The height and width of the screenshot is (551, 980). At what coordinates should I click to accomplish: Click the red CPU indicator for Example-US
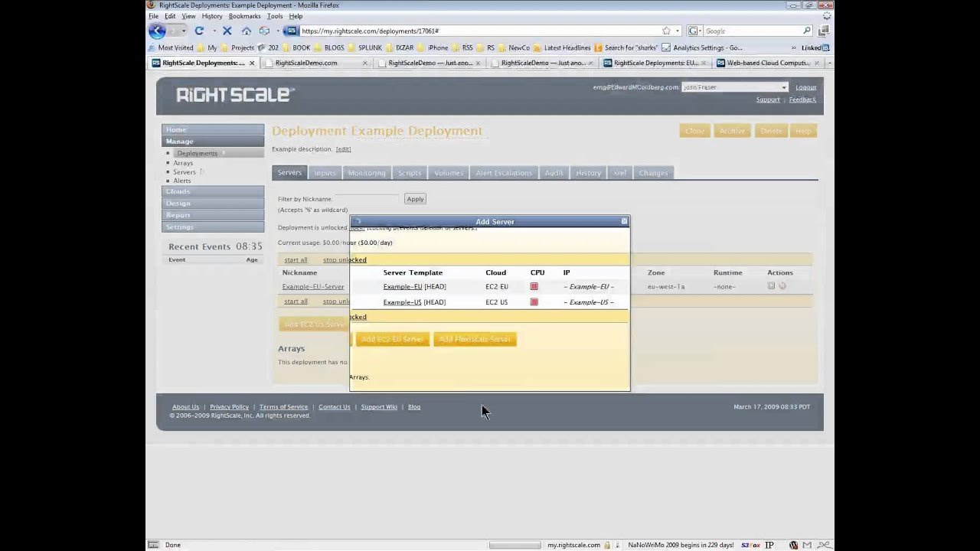pos(534,302)
